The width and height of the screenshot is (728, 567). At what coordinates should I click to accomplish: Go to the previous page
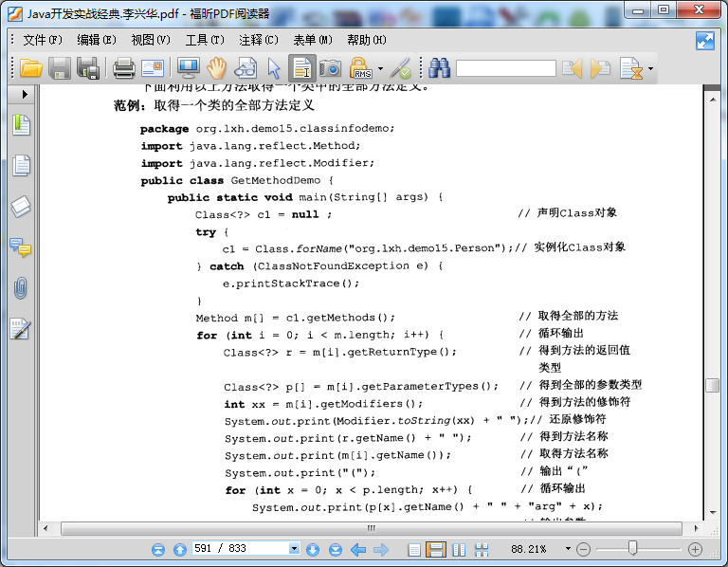tap(180, 549)
